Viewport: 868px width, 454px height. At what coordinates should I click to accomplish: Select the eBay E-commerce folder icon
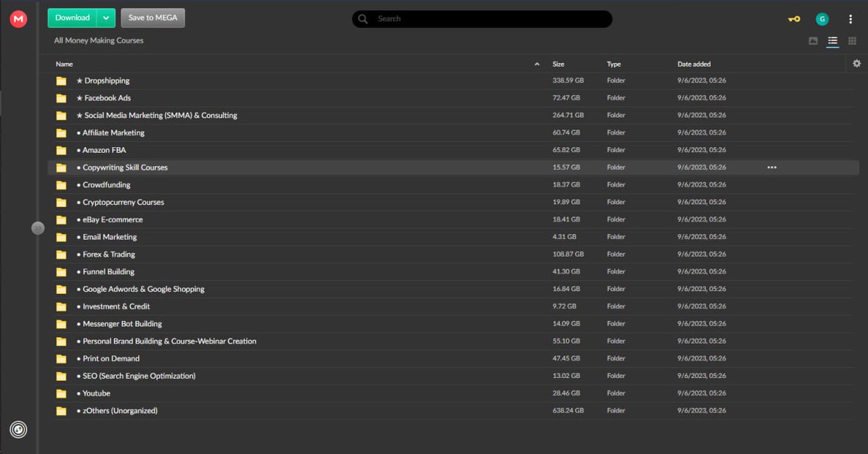coord(61,220)
